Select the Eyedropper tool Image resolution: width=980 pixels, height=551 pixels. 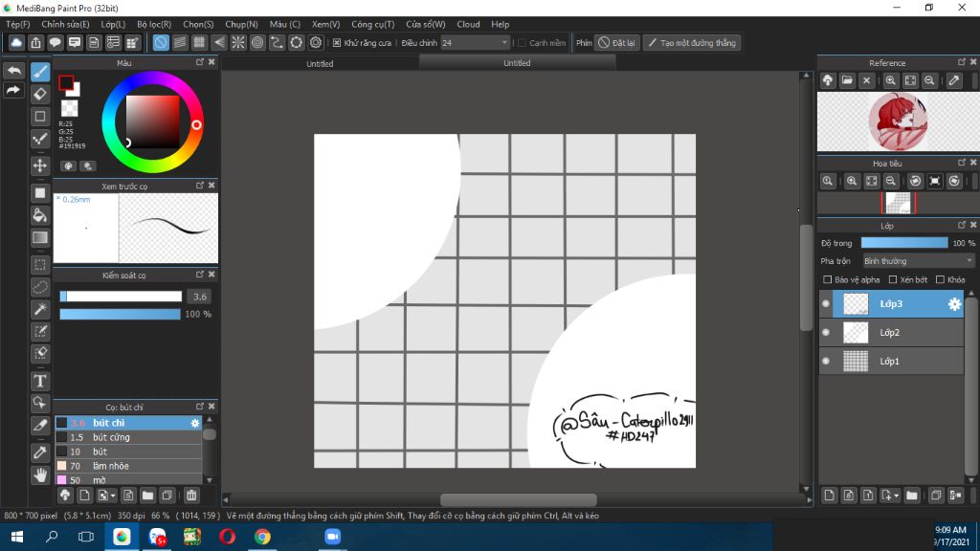[40, 452]
